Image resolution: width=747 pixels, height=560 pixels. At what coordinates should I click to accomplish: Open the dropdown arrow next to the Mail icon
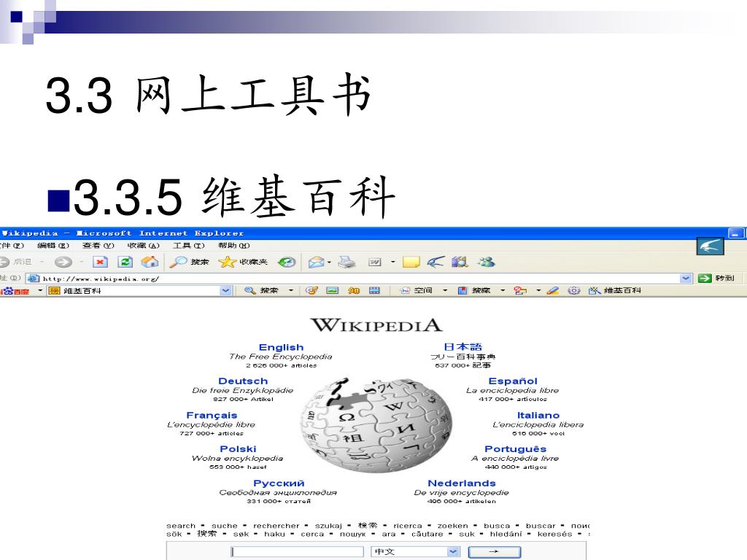coord(329,262)
